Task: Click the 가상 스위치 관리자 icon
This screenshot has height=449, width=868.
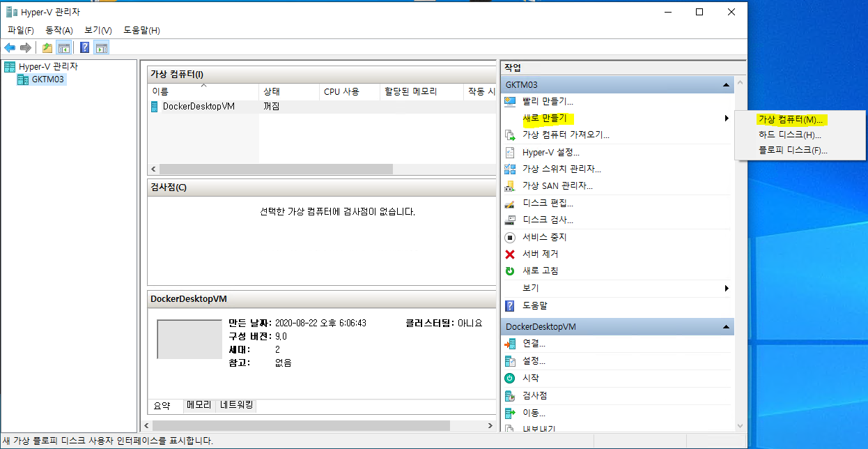Action: pyautogui.click(x=510, y=169)
